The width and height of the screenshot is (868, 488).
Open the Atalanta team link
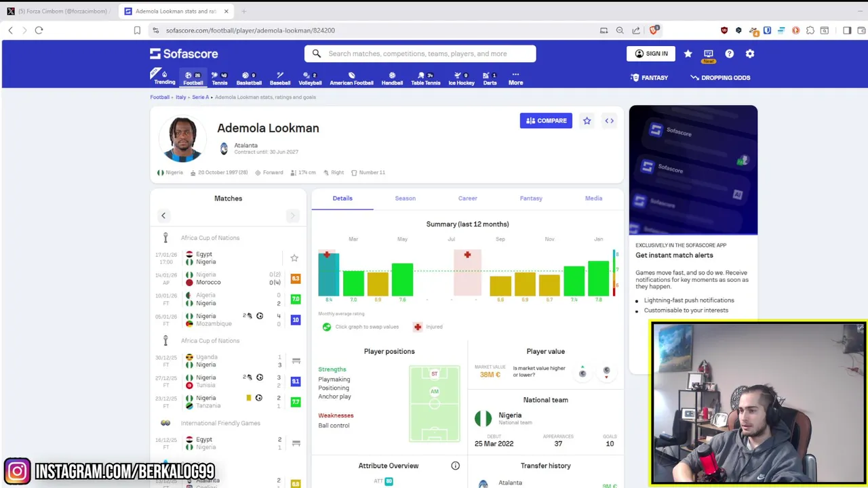pos(245,145)
